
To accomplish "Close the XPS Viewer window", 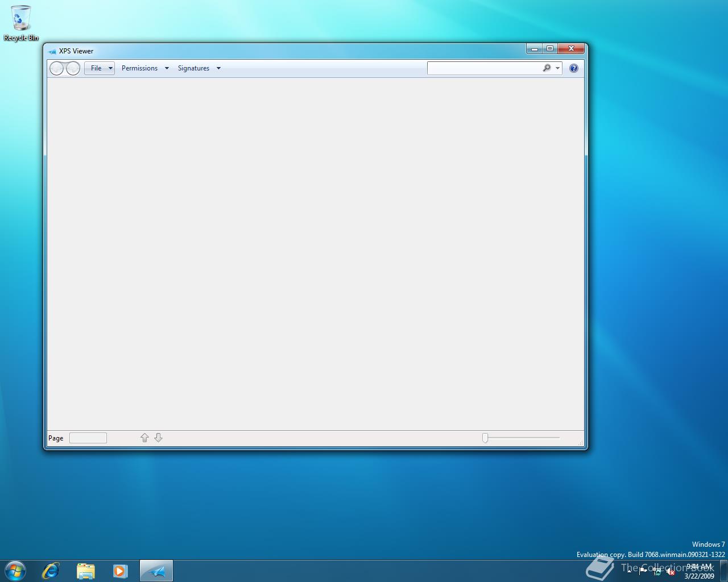I will [x=571, y=49].
